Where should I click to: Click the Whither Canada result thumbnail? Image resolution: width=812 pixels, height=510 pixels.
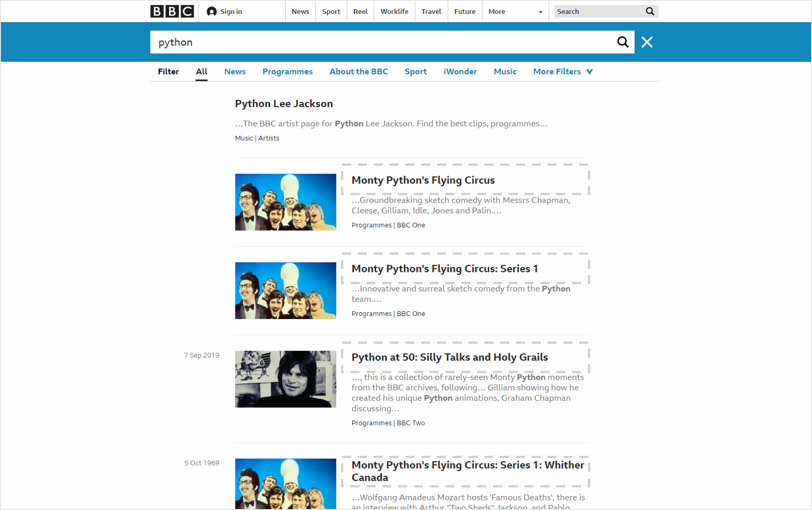click(x=285, y=484)
